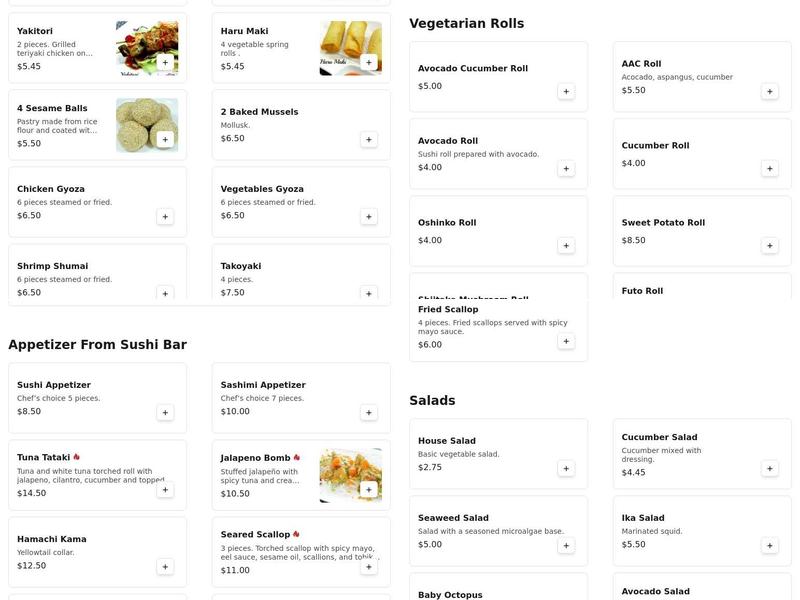Screen dimensions: 800x600
Task: Add Sashimi Appetizer to cart
Action: pyautogui.click(x=369, y=412)
